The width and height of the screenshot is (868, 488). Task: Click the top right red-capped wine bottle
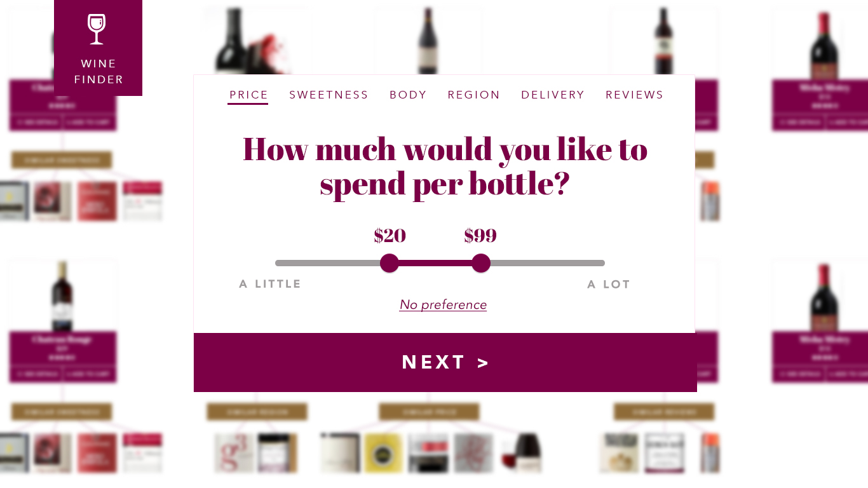coord(824,44)
